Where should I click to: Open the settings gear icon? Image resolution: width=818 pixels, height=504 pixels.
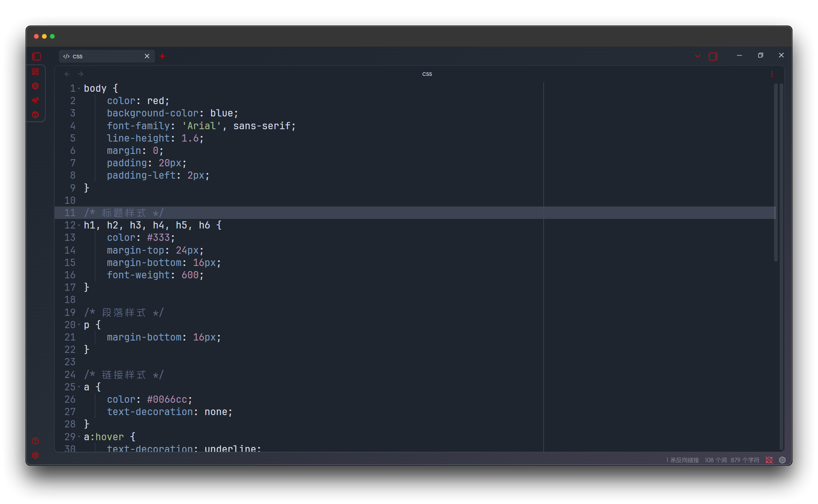[x=36, y=455]
